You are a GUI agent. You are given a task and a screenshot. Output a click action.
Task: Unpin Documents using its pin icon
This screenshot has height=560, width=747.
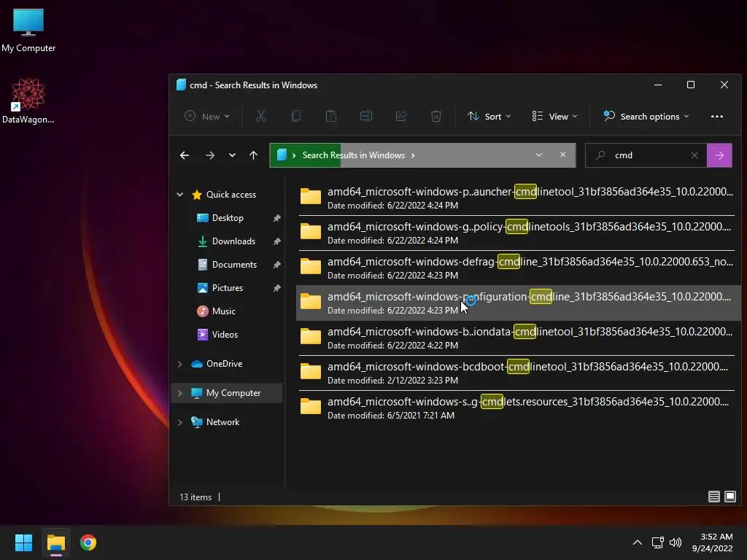[x=276, y=265]
